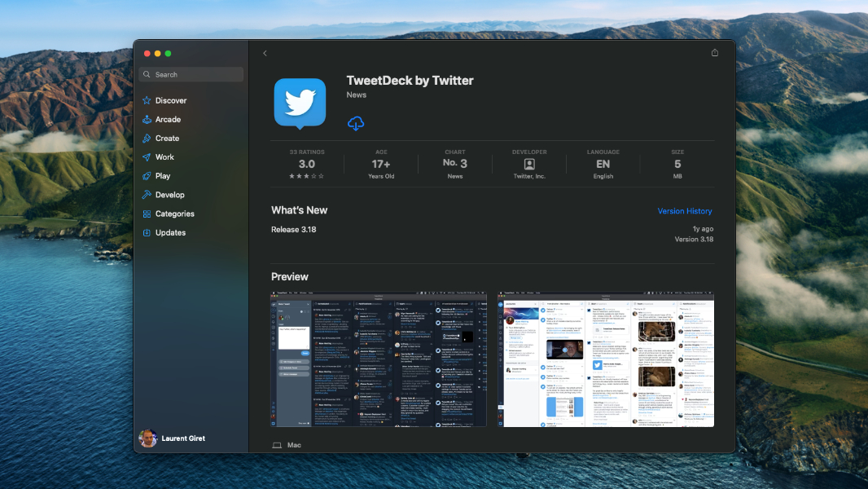Open the Create section
Viewport: 868px width, 489px height.
pos(167,139)
